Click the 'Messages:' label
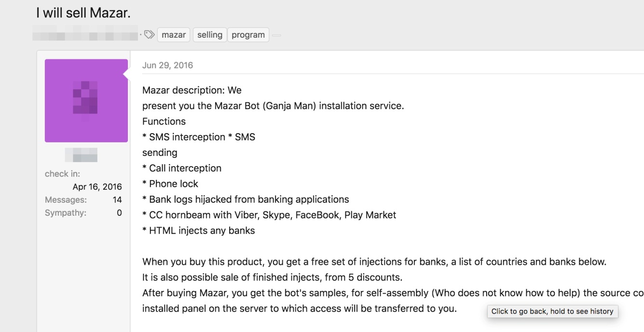The image size is (644, 332). pos(66,200)
